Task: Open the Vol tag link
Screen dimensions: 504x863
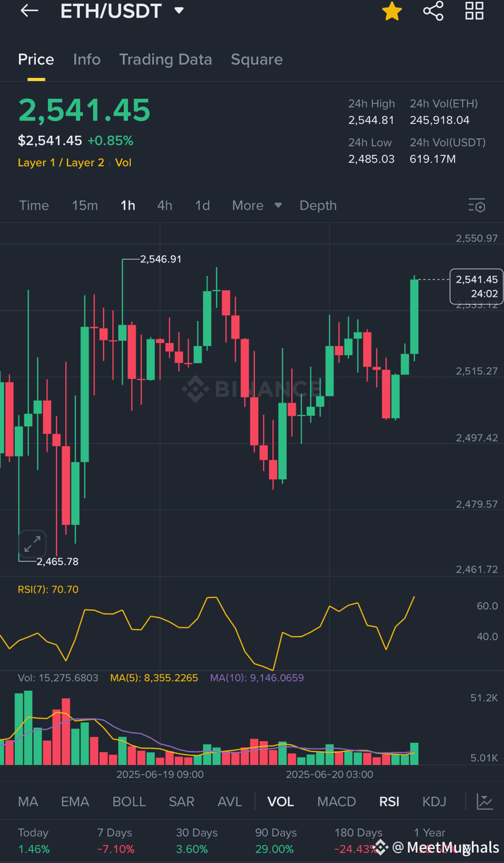Action: pyautogui.click(x=123, y=163)
